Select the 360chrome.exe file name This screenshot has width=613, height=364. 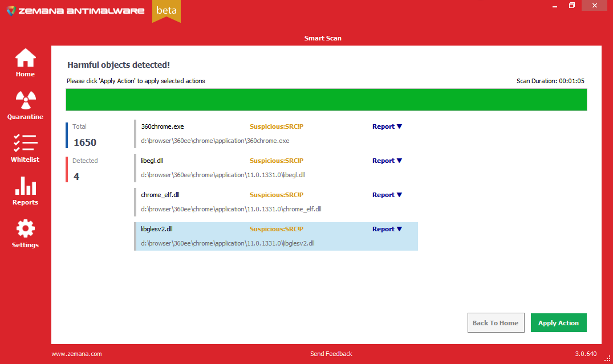pyautogui.click(x=163, y=126)
